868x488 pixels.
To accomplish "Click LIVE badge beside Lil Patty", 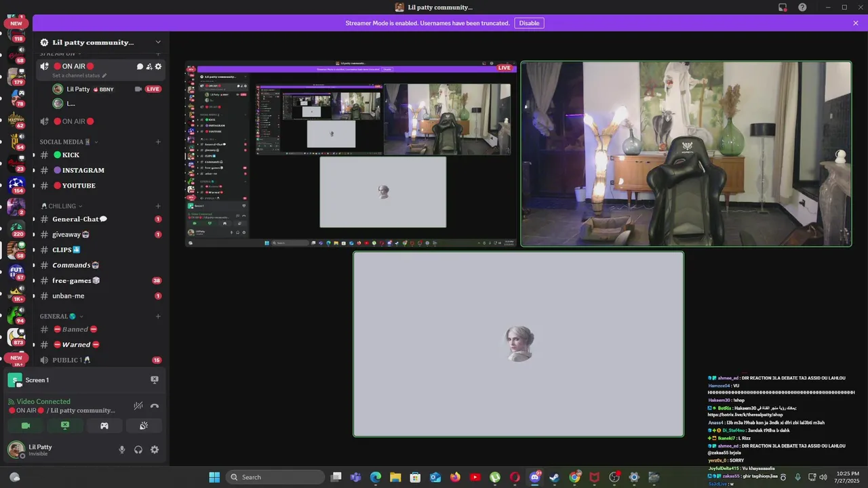I will [153, 89].
